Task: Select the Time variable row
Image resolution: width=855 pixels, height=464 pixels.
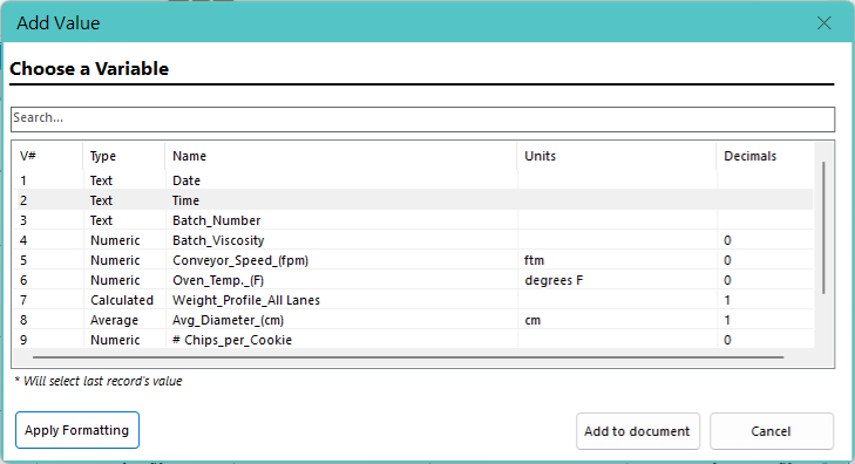Action: point(413,200)
